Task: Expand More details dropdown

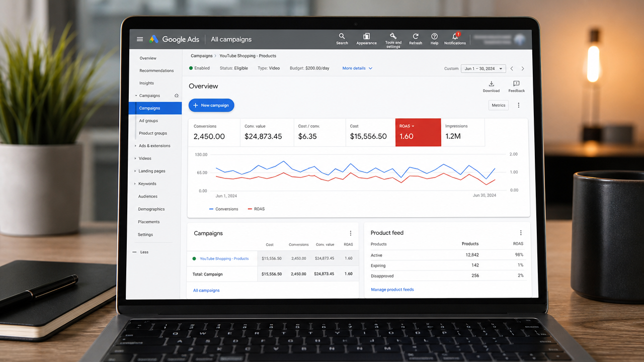Action: (x=357, y=68)
